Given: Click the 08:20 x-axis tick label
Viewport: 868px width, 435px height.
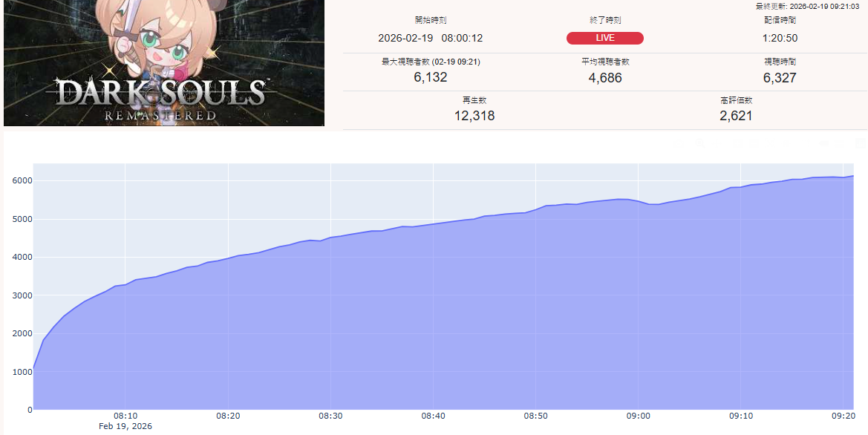Looking at the screenshot, I should [227, 416].
